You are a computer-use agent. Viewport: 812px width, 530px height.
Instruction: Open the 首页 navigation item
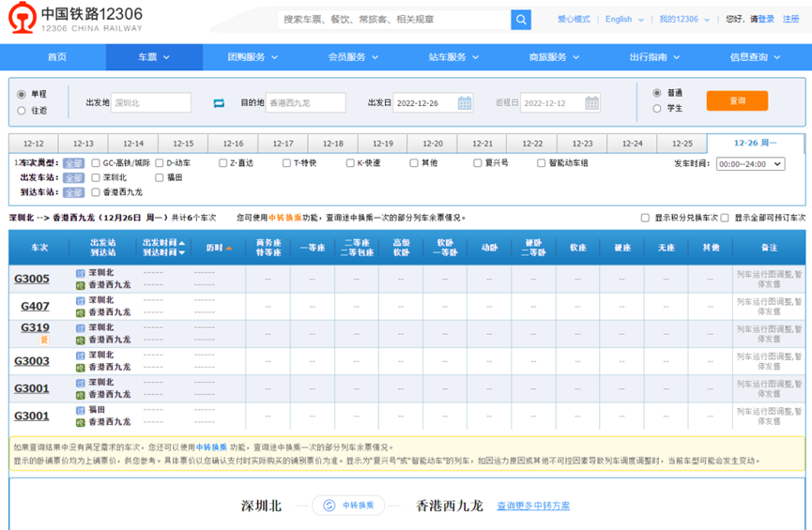point(57,57)
